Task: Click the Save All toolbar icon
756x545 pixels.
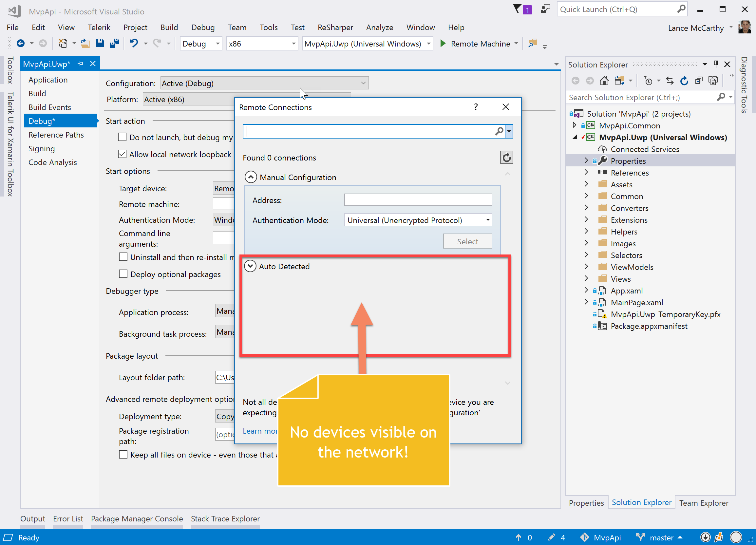Action: [114, 43]
